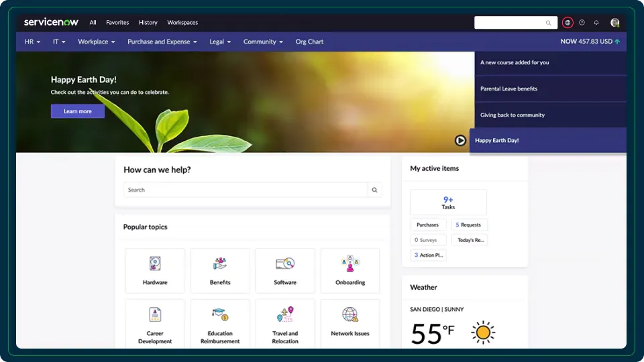Open the Workspaces menu
Screen dimensions: 644x362
point(182,23)
